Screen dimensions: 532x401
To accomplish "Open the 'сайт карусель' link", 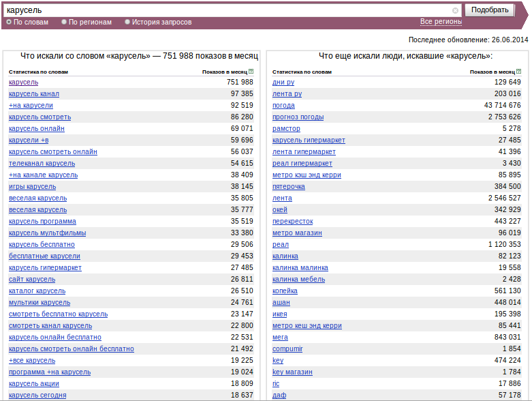I will pos(32,279).
